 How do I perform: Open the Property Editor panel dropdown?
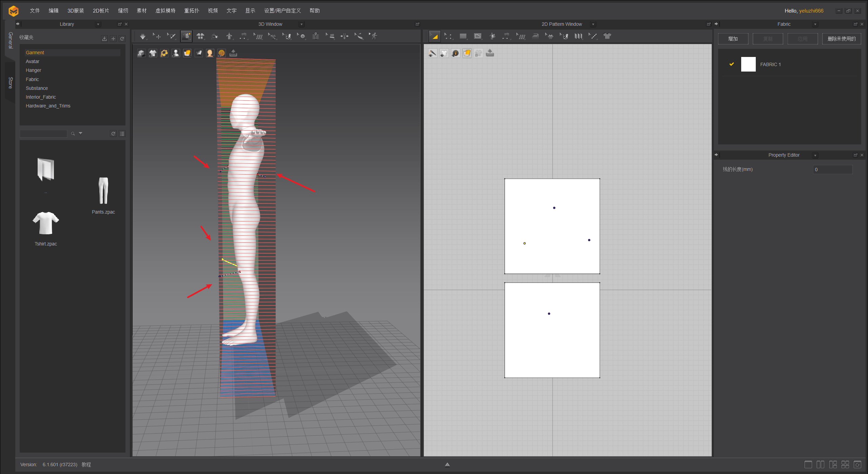(815, 155)
